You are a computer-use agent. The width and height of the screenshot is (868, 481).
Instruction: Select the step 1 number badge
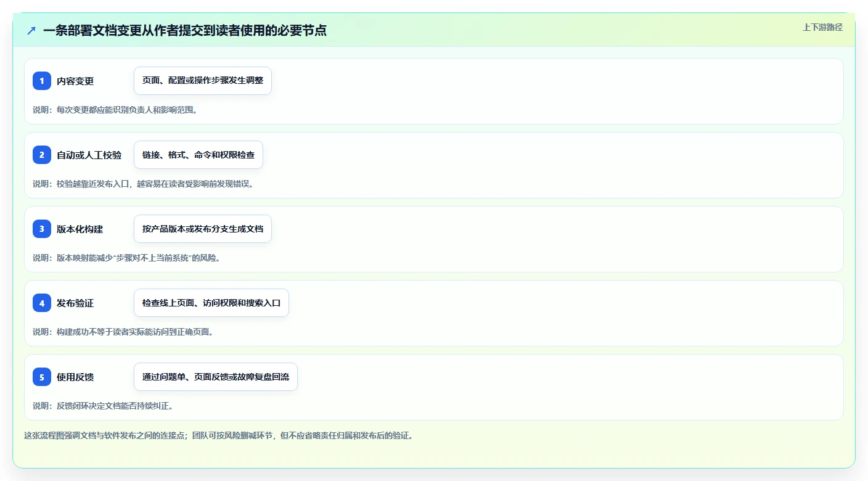coord(42,81)
